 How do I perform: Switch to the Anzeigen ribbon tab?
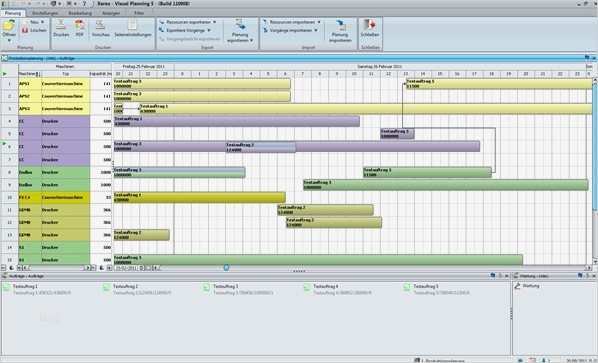point(111,13)
